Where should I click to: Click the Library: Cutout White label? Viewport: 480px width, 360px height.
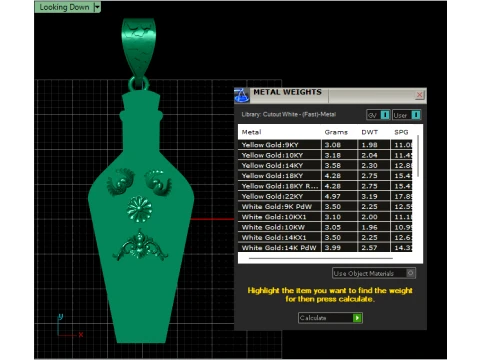289,114
